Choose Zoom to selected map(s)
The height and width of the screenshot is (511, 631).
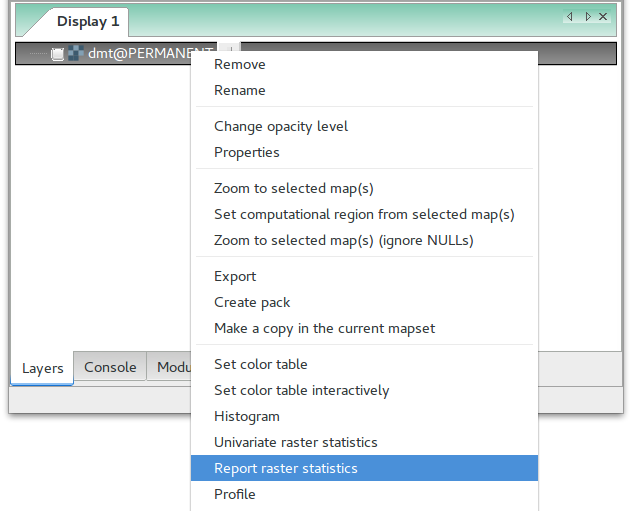364,188
